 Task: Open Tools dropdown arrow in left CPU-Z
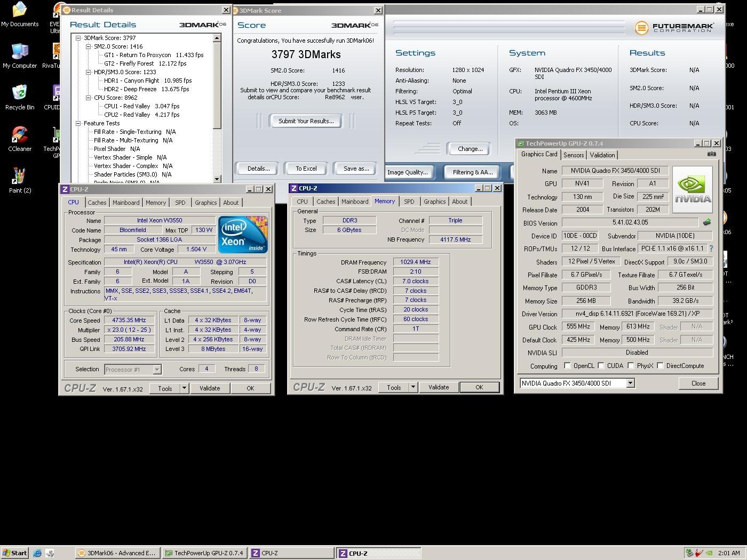click(184, 388)
